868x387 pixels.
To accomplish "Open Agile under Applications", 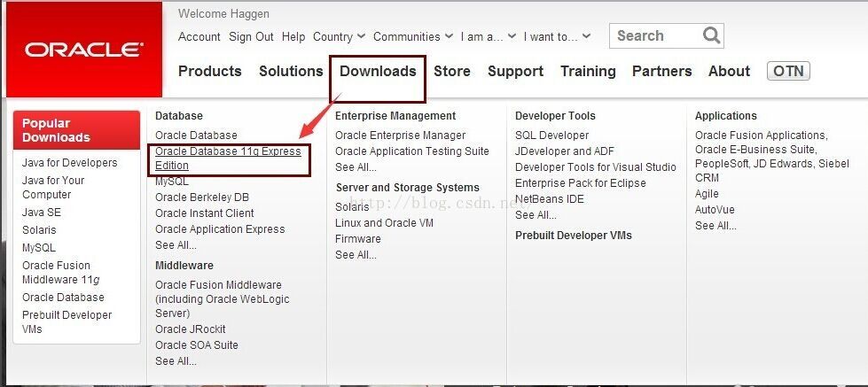I will (x=707, y=193).
